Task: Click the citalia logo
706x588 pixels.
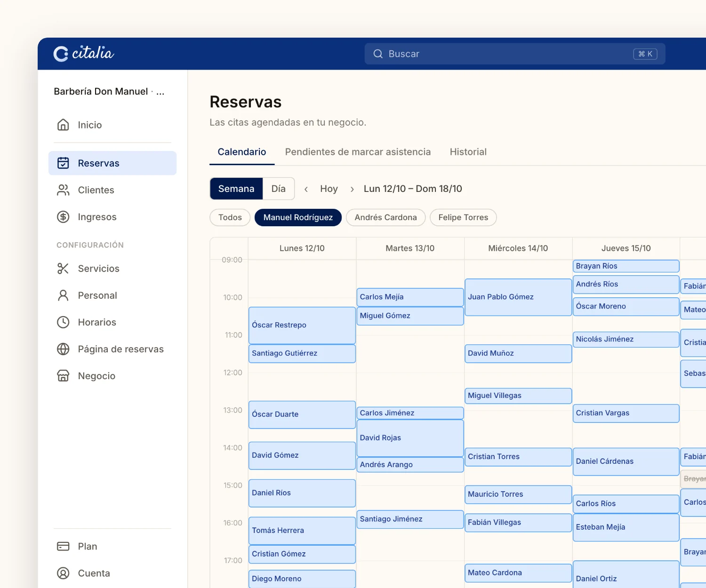Action: click(x=84, y=54)
